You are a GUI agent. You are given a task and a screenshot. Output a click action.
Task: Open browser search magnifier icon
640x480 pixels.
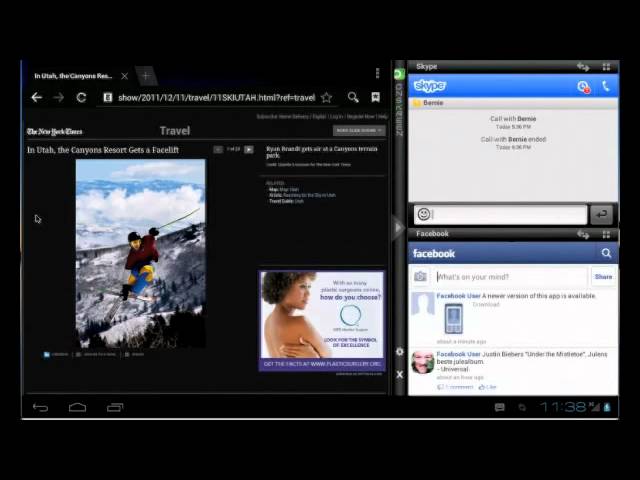point(353,97)
